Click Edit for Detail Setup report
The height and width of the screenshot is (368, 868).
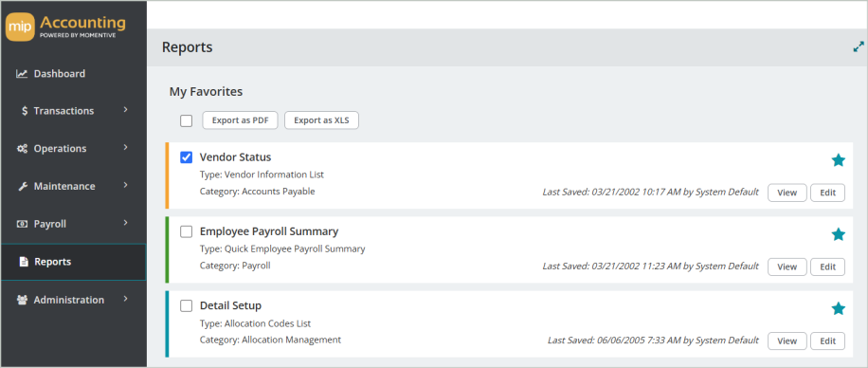pyautogui.click(x=827, y=340)
